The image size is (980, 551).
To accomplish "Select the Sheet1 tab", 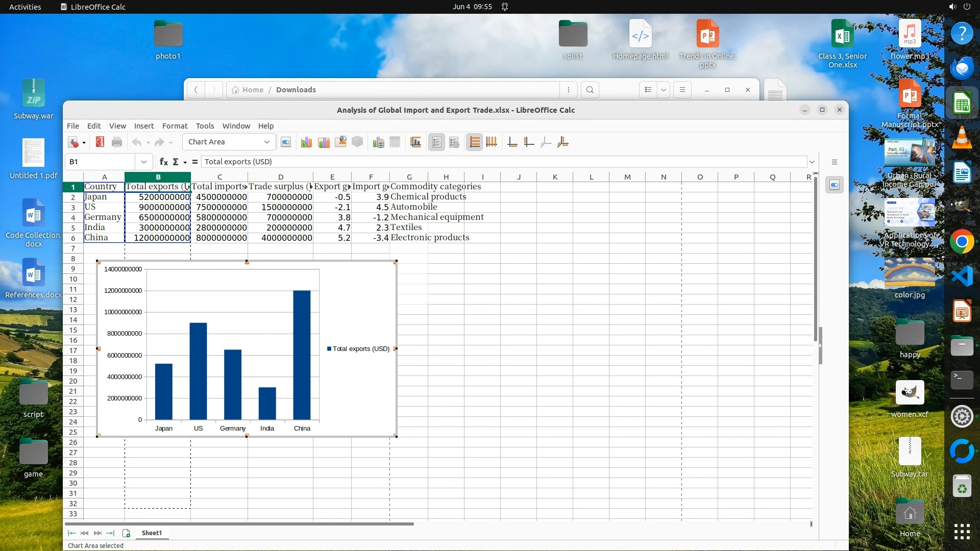I will coord(152,533).
